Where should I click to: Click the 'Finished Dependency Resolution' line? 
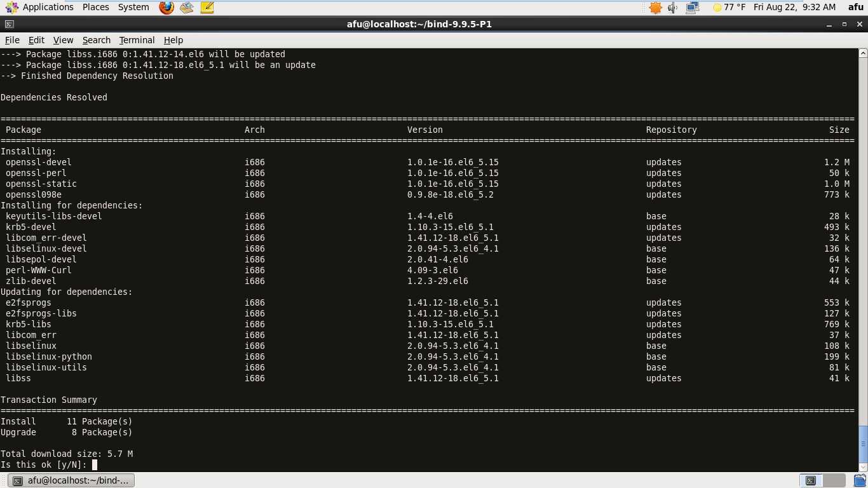pos(87,76)
